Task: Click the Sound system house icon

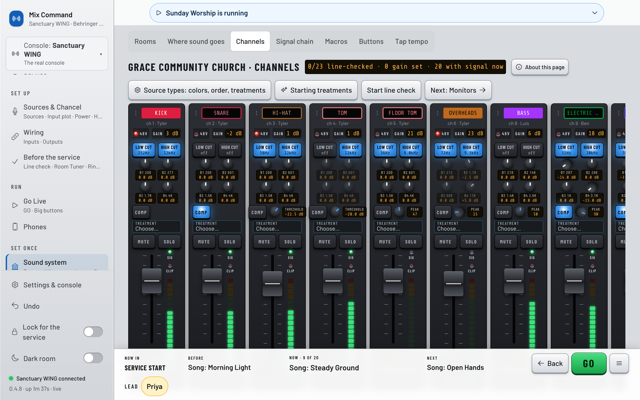Action: 15,266
